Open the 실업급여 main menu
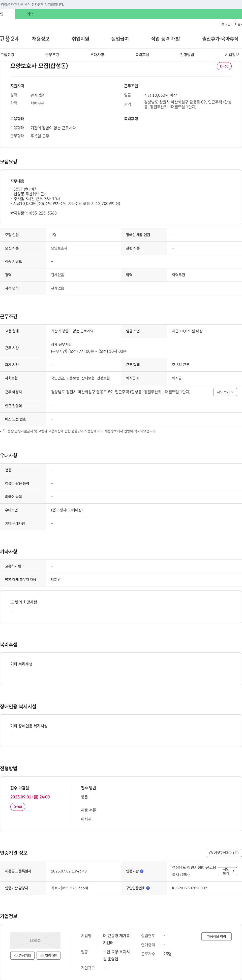The image size is (242, 980). (120, 39)
